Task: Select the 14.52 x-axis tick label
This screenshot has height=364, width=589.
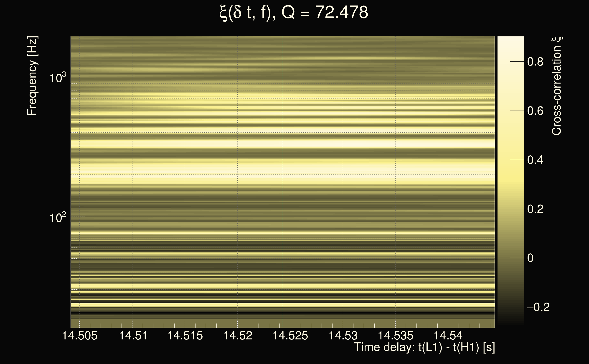Action: click(238, 336)
